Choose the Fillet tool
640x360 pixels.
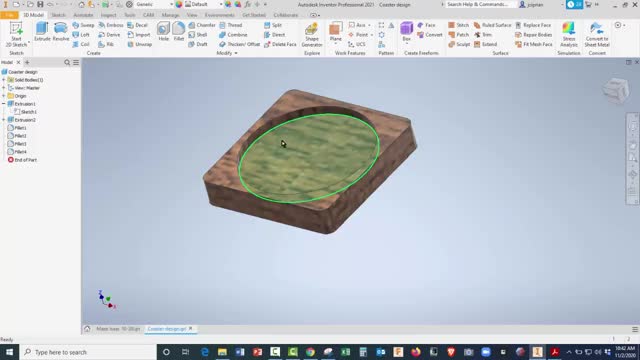[178, 31]
